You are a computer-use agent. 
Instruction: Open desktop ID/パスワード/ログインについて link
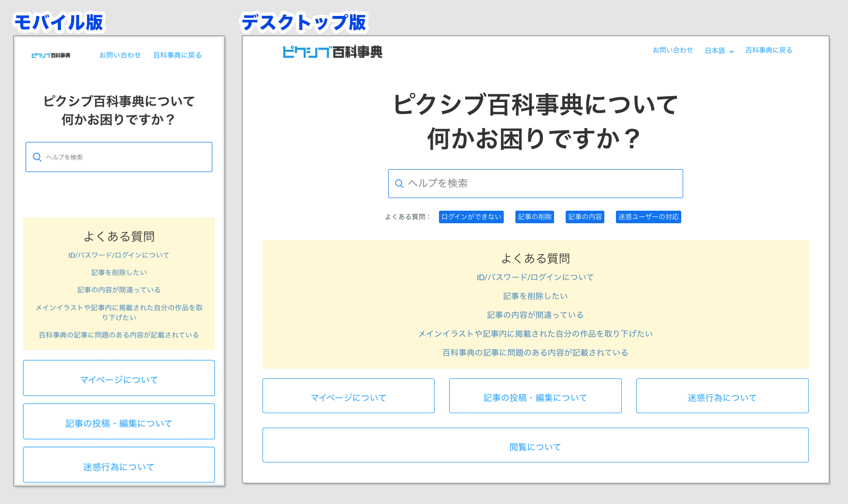[535, 277]
